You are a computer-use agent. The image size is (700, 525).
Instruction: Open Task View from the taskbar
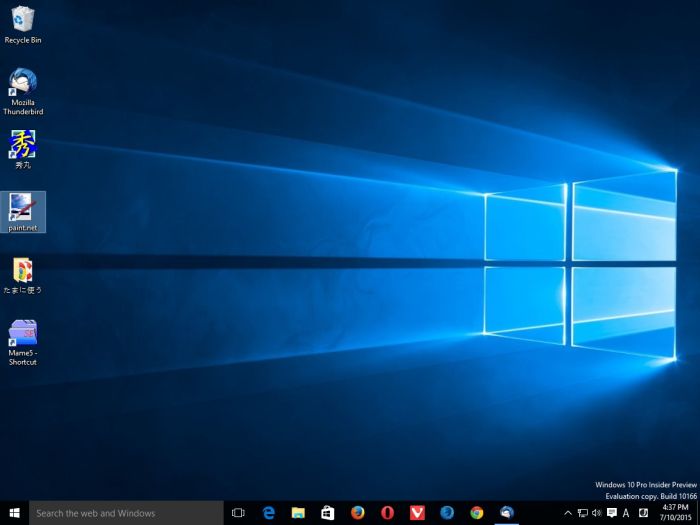click(238, 513)
